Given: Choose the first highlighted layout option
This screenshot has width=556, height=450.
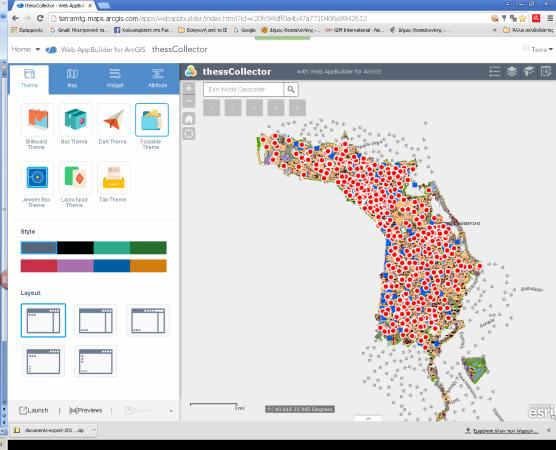Looking at the screenshot, I should 43,320.
